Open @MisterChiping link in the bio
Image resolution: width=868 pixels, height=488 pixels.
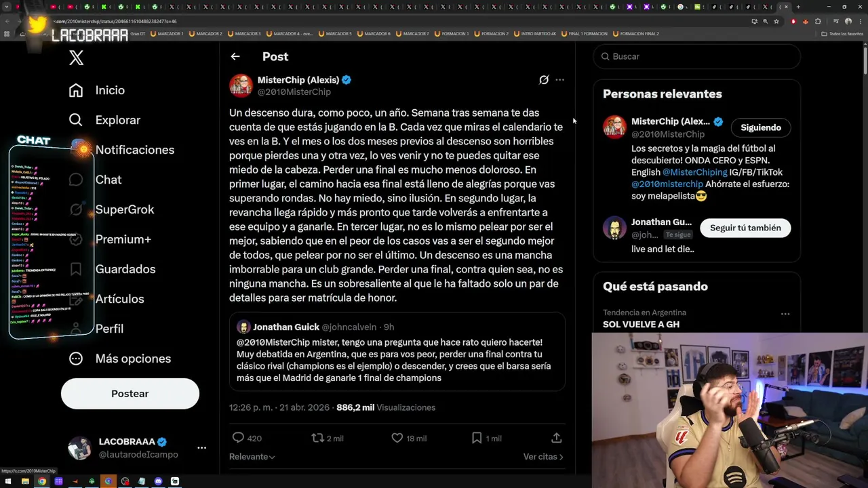694,172
